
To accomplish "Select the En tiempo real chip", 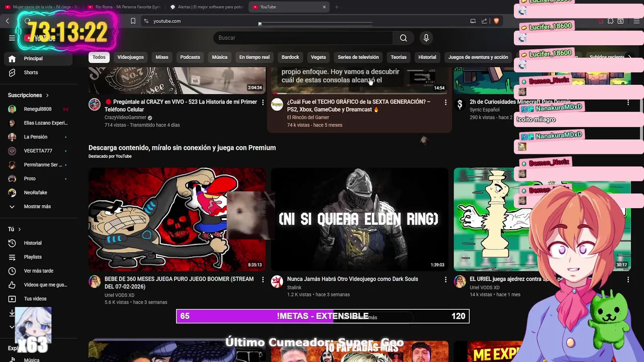I will [255, 57].
